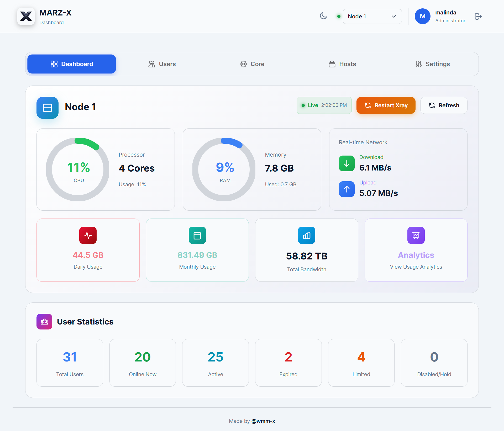Click the Refresh button
The image size is (504, 431).
(x=444, y=105)
